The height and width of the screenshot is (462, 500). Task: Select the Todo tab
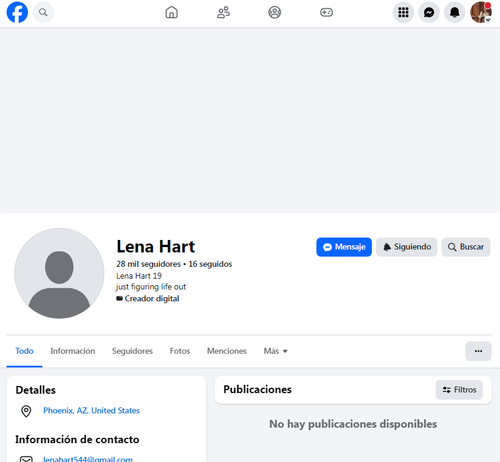(x=24, y=351)
